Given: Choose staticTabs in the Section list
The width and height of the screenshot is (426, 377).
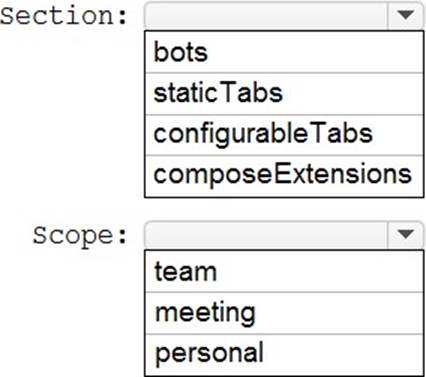Looking at the screenshot, I should (284, 94).
